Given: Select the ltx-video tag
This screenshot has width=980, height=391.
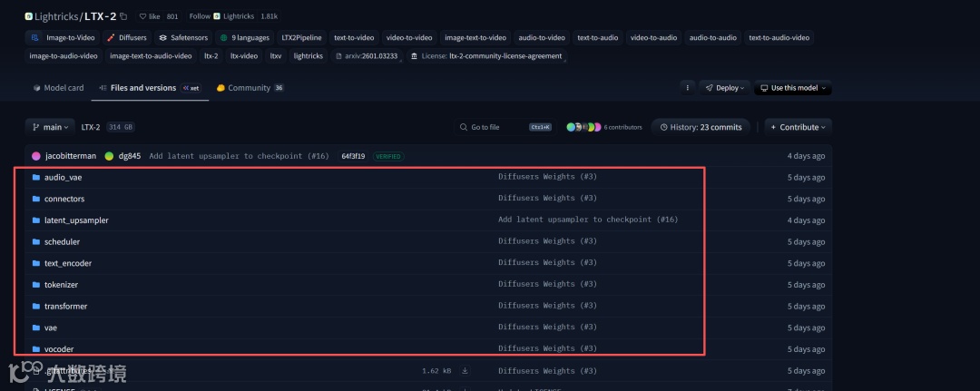Looking at the screenshot, I should [244, 56].
